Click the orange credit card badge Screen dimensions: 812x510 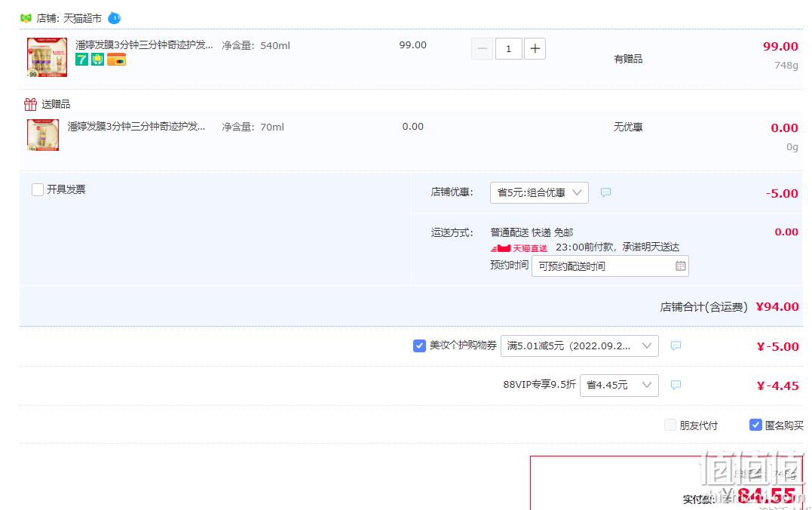tap(117, 60)
